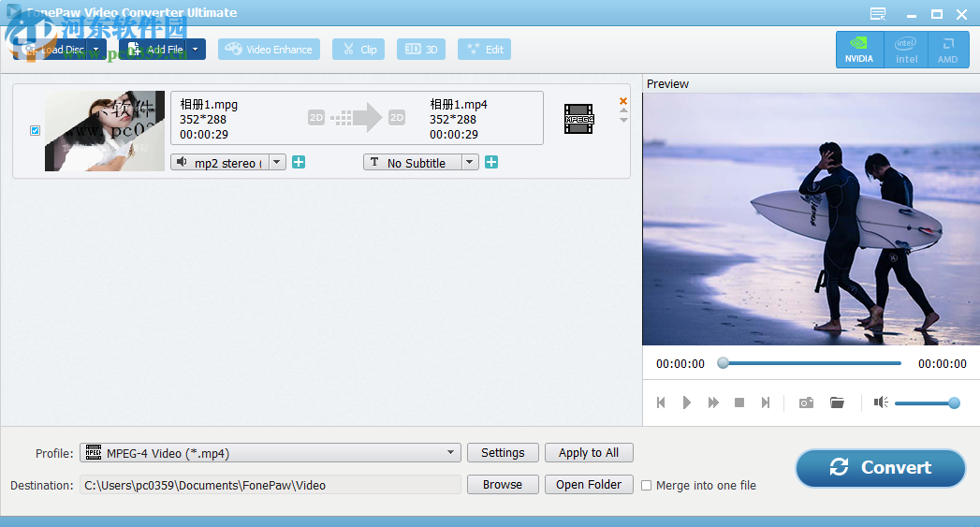Take a snapshot with the camera icon
980x527 pixels.
point(806,403)
